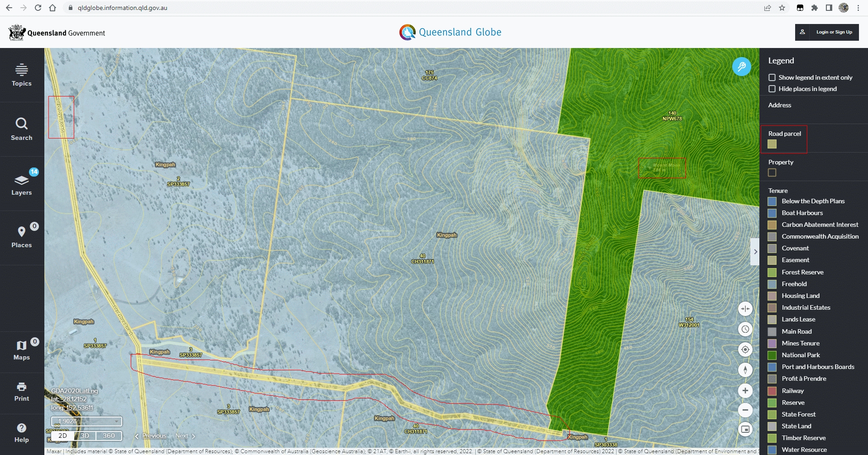Click Login or Sign Up button
This screenshot has width=868, height=455.
click(x=827, y=32)
